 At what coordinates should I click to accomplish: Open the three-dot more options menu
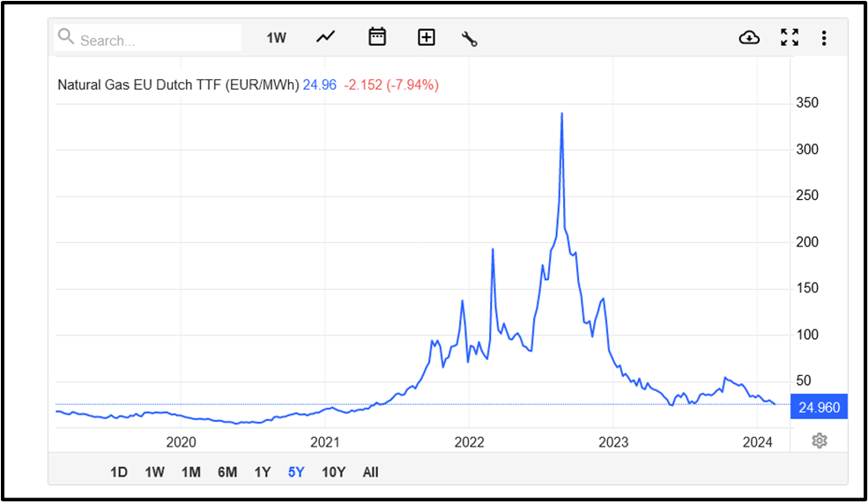(824, 38)
